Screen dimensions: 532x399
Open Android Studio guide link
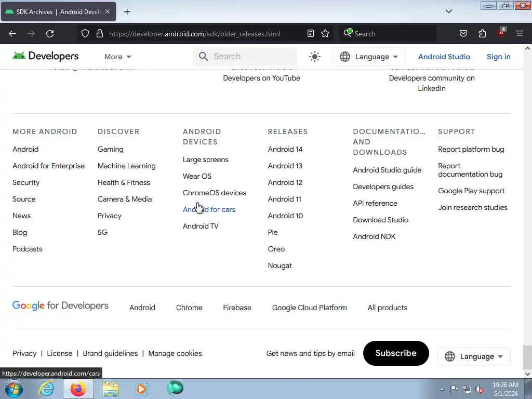(387, 170)
